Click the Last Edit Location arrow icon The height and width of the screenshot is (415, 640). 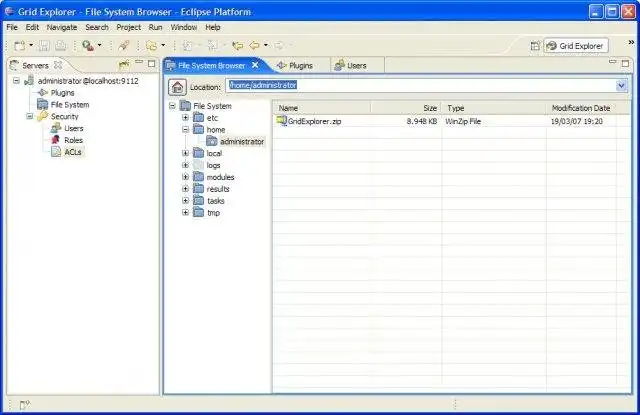(238, 46)
